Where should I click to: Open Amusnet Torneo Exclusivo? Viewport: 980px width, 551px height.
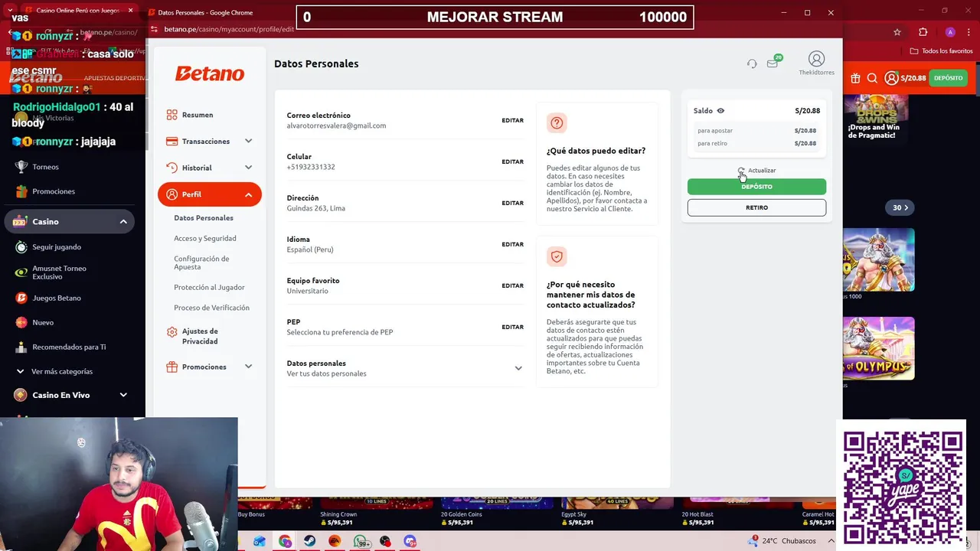click(x=59, y=272)
